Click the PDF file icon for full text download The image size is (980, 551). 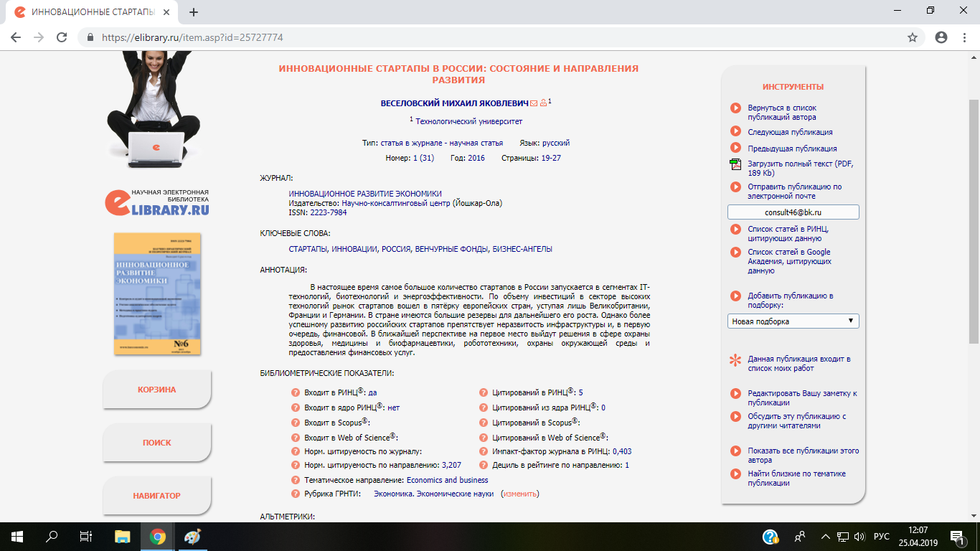[735, 164]
